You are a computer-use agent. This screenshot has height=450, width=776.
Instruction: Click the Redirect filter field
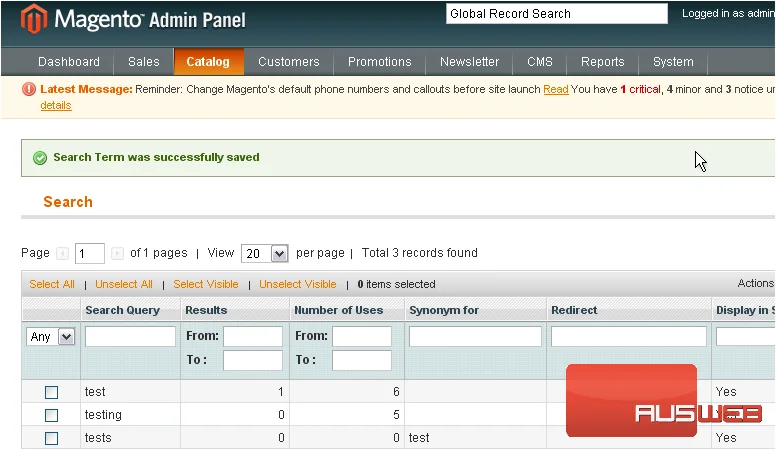(629, 337)
